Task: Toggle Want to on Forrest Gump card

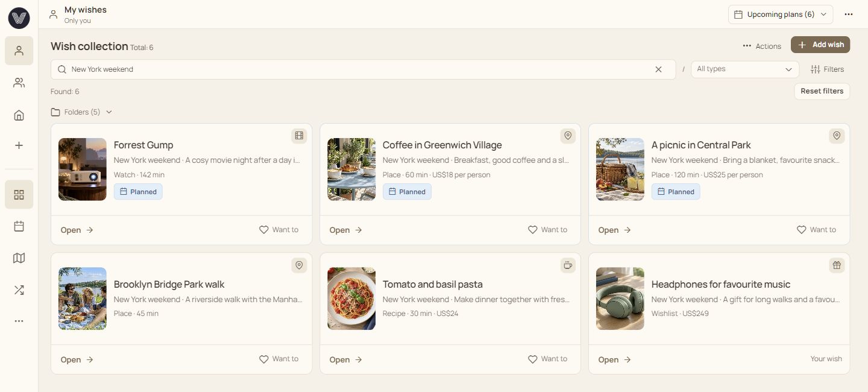Action: click(x=278, y=230)
